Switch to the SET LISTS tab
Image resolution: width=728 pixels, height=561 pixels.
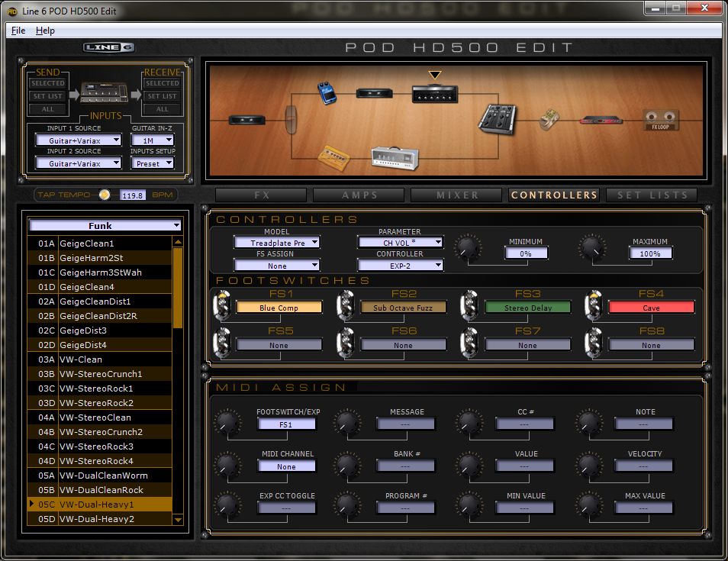(x=652, y=195)
